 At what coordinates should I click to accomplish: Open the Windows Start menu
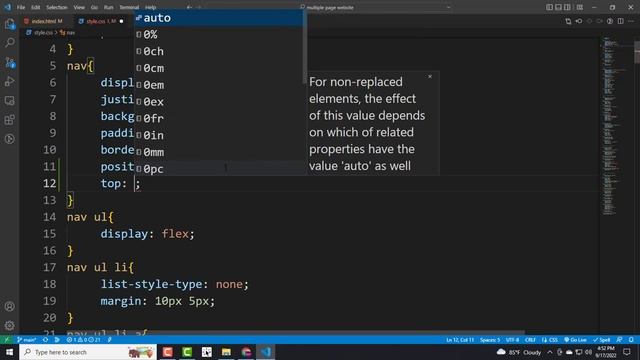[x=9, y=352]
